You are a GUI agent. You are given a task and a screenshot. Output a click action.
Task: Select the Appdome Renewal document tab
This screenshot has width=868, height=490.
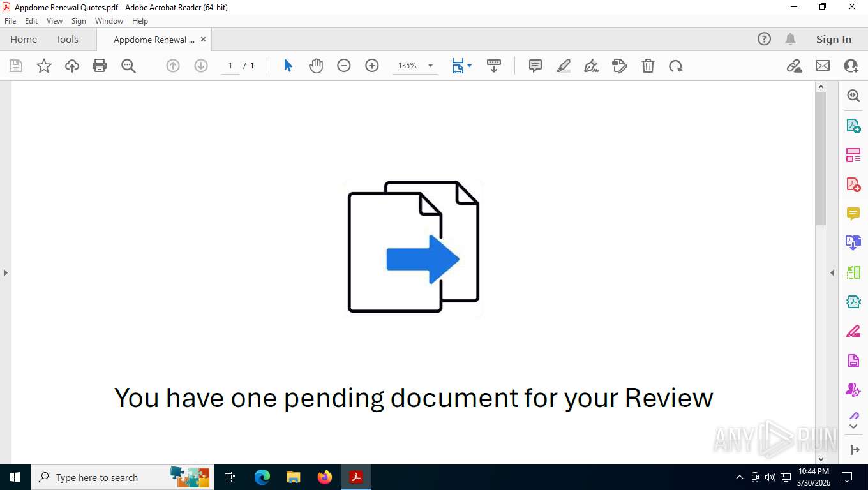(154, 40)
